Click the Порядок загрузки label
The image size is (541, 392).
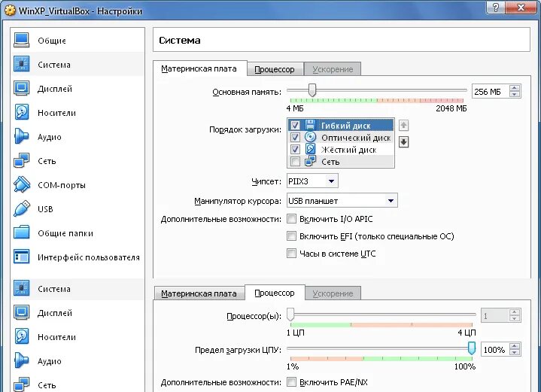coord(245,129)
